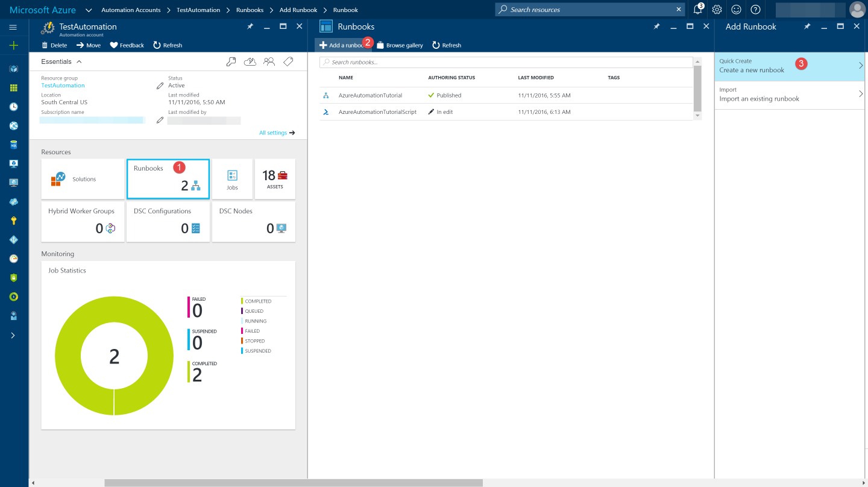This screenshot has width=868, height=487.
Task: Click Feedback in the TestAutomation toolbar
Action: click(127, 45)
